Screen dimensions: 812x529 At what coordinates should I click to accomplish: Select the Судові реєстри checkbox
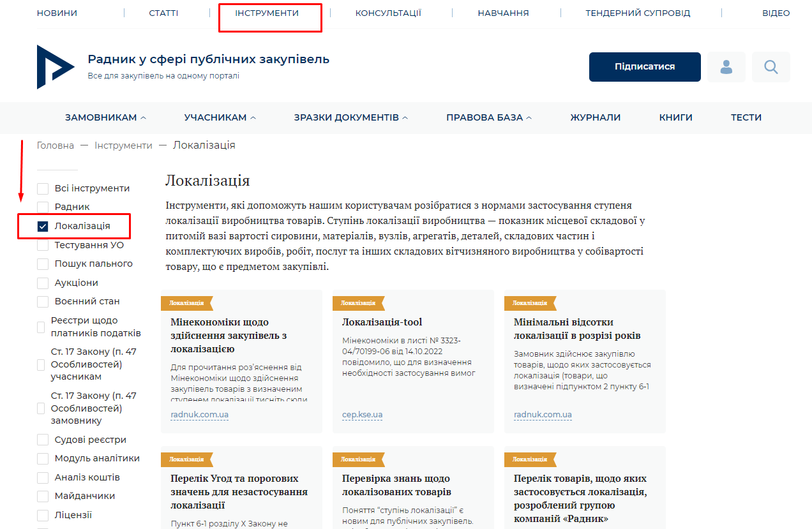pyautogui.click(x=43, y=440)
